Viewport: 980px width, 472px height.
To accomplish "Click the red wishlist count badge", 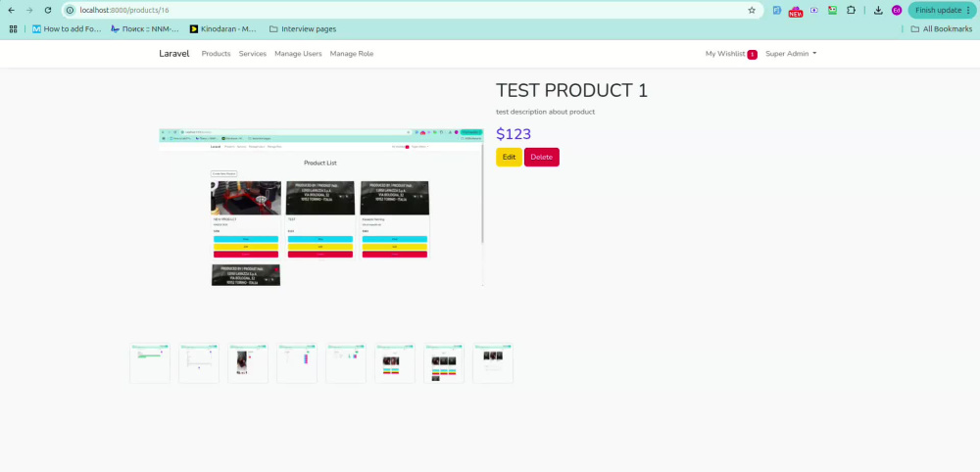I will click(752, 54).
